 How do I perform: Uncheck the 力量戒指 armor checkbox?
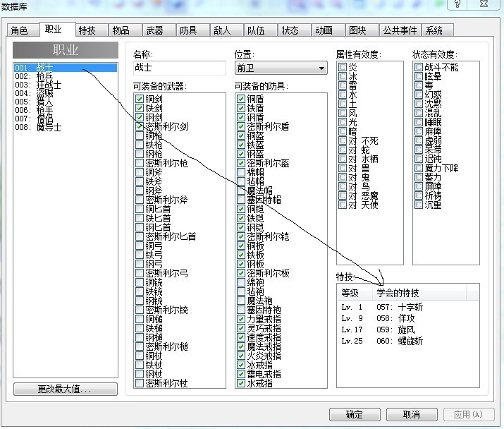241,319
